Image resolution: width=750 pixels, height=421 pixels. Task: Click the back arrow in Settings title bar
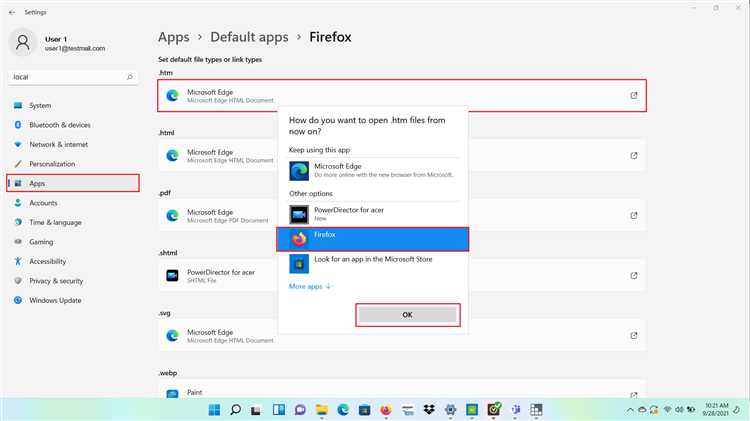[x=12, y=12]
